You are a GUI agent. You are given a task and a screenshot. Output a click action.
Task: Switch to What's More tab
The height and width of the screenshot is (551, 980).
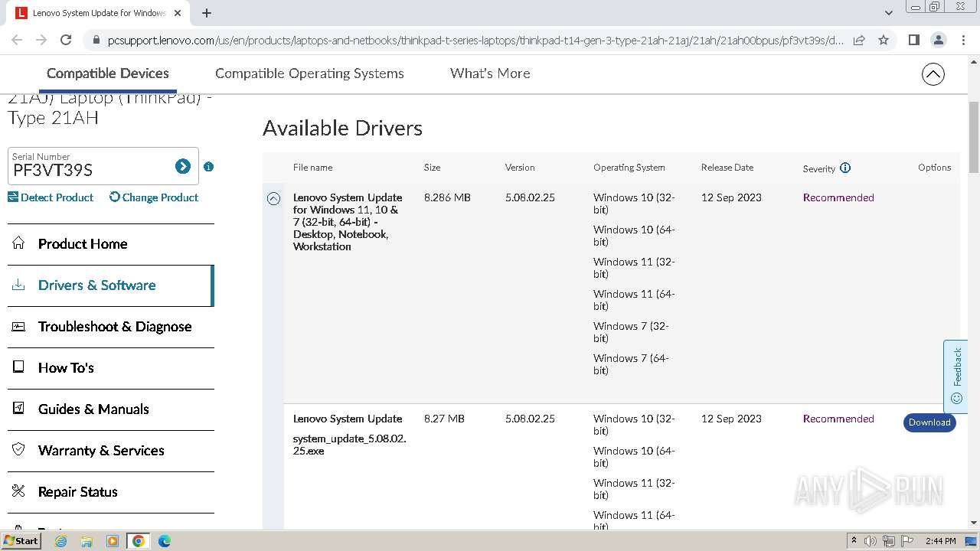[490, 73]
